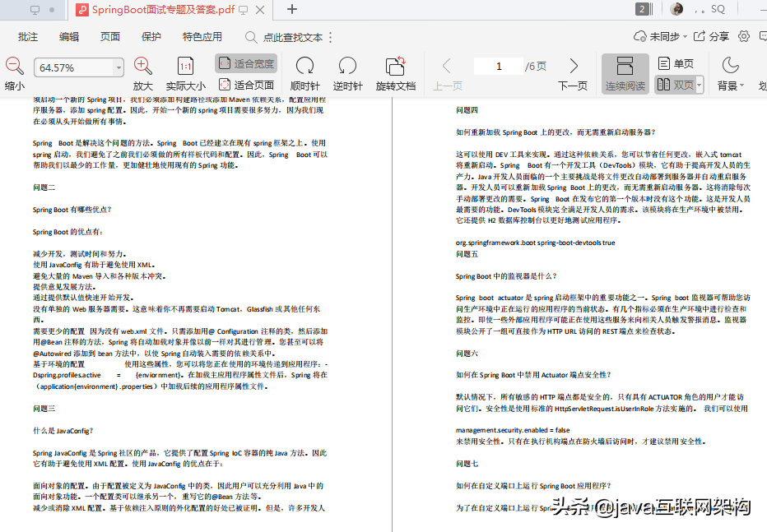Click the zoom value 64.57% field
This screenshot has width=767, height=532.
tap(73, 67)
